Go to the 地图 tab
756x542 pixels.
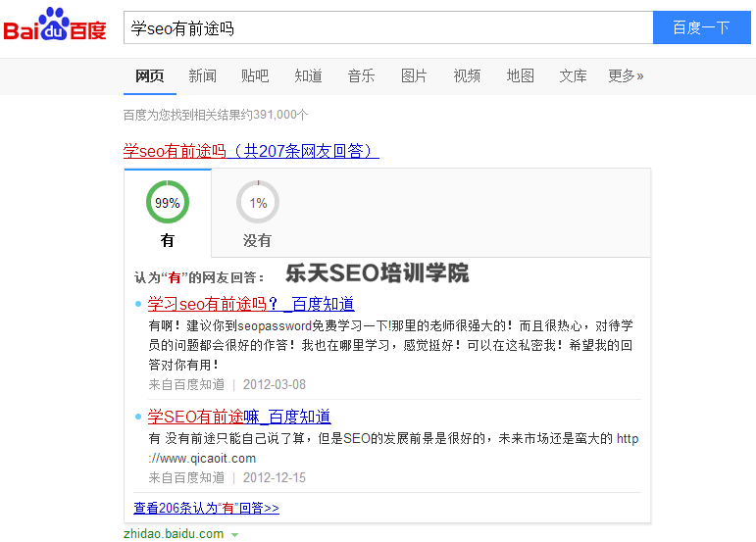521,76
